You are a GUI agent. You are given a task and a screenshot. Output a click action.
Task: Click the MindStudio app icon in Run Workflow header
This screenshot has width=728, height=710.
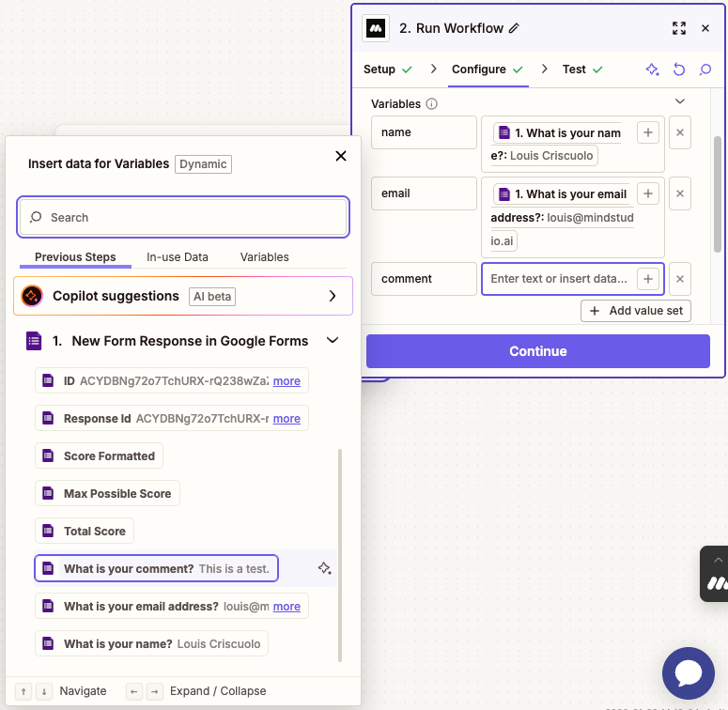click(x=376, y=28)
